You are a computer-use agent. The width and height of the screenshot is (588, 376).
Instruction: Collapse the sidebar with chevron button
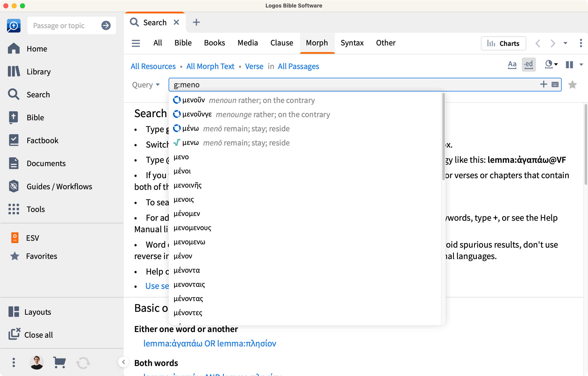point(124,362)
